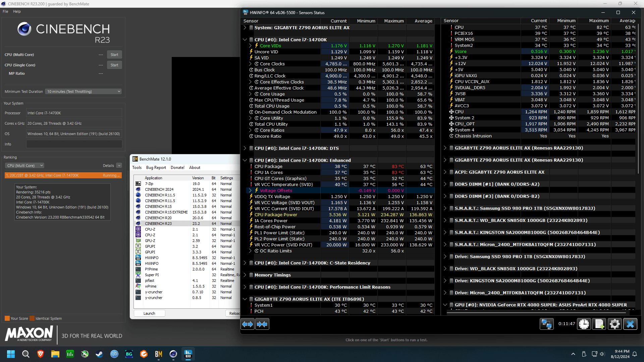
Task: Click the Identical System color swatch
Action: point(32,318)
